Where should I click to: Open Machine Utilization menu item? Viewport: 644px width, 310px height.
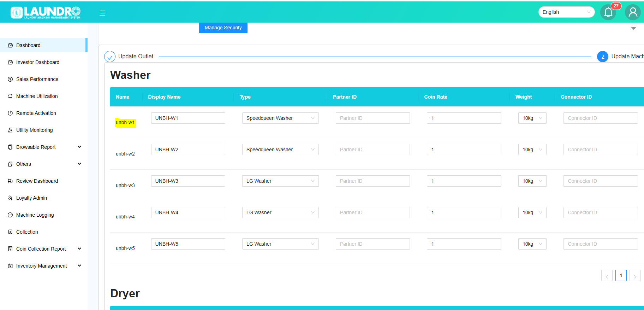click(44, 96)
